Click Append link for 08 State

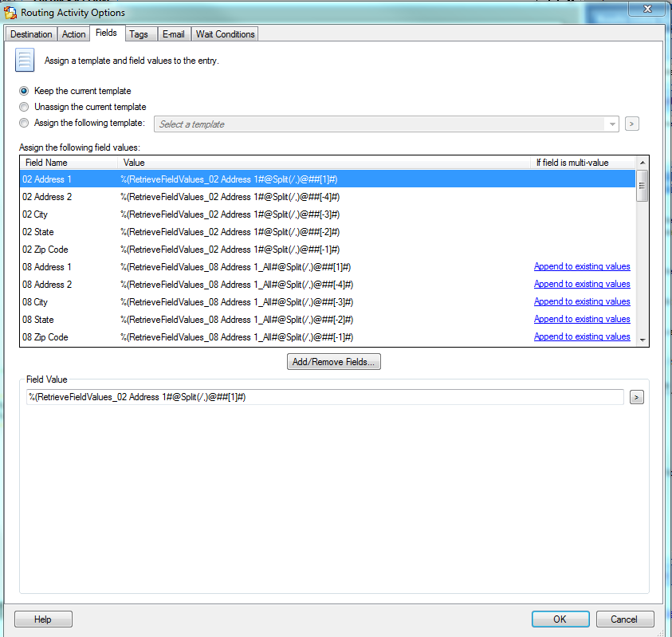582,320
